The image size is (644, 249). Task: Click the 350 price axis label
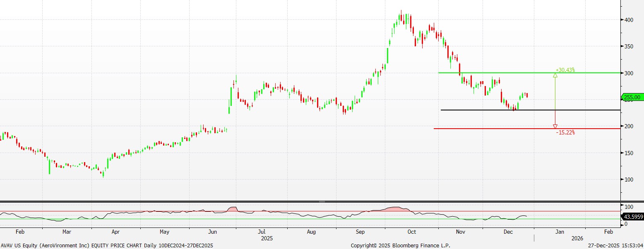click(629, 46)
